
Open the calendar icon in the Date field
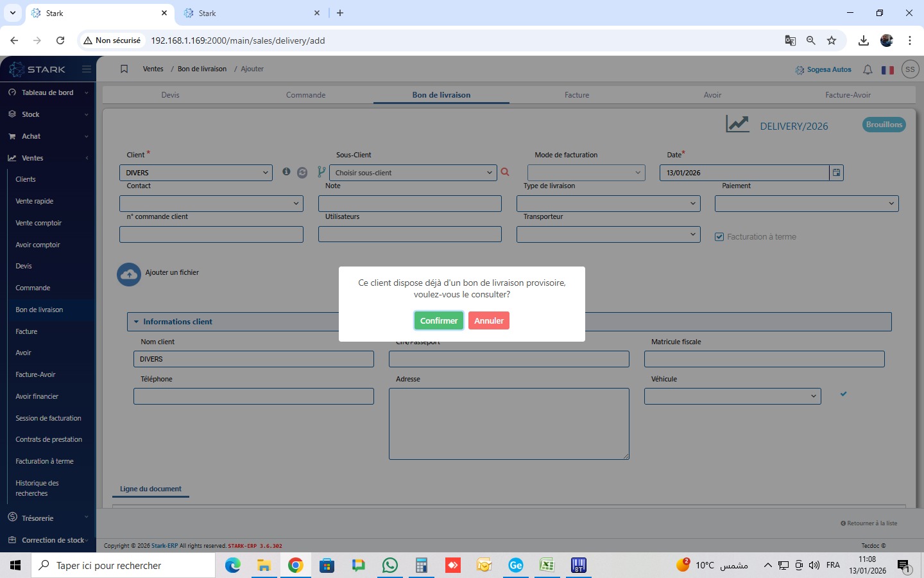pos(836,173)
